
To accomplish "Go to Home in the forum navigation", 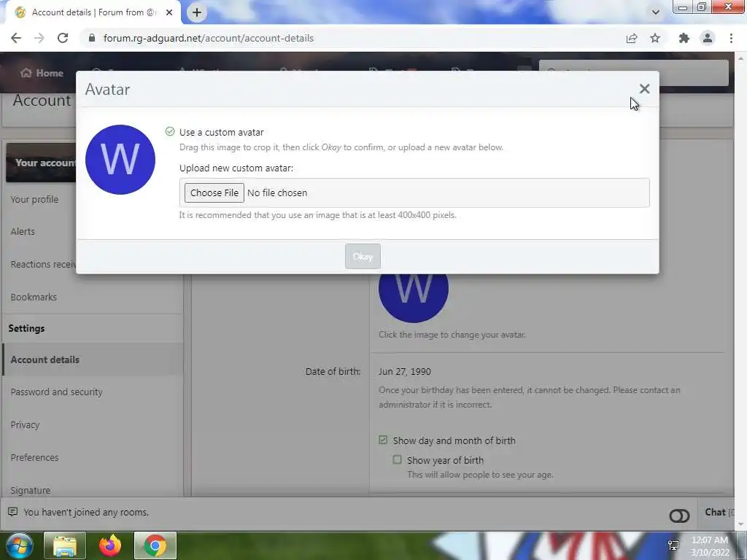I will pos(42,73).
